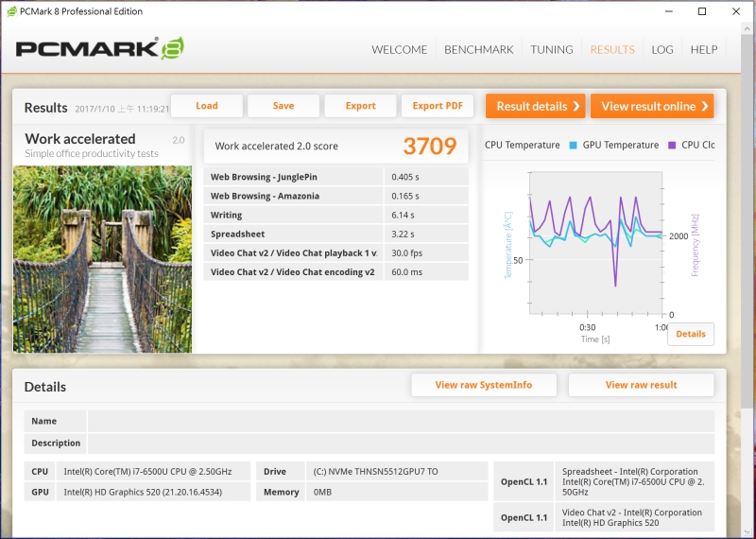Click View raw result

click(x=641, y=385)
